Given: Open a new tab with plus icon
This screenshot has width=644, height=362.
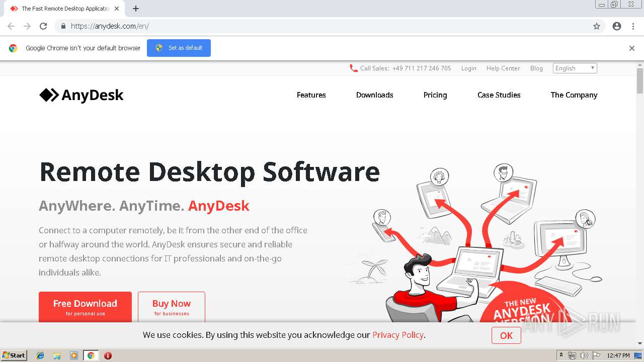Looking at the screenshot, I should (136, 9).
